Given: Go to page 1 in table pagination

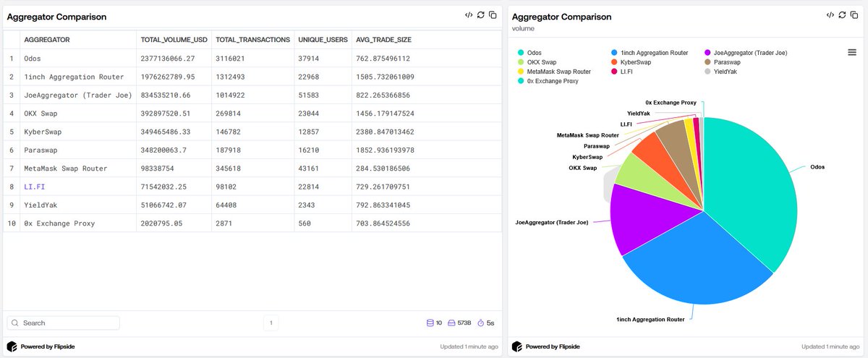Looking at the screenshot, I should point(271,323).
